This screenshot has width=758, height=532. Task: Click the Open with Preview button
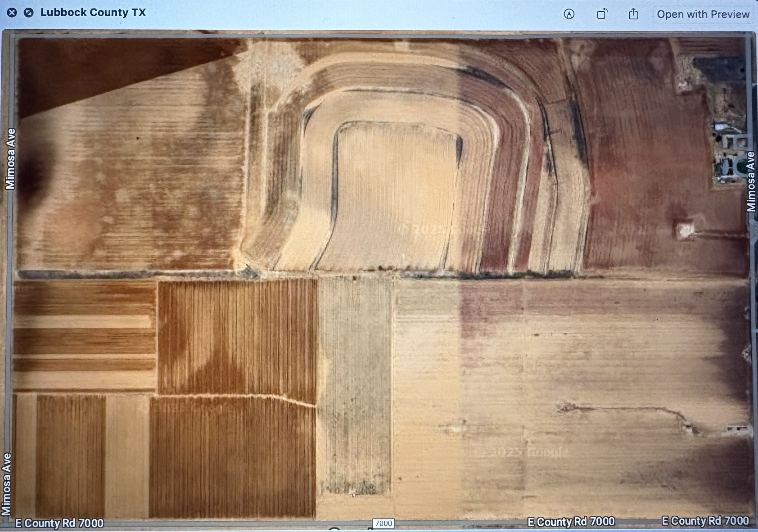coord(703,14)
